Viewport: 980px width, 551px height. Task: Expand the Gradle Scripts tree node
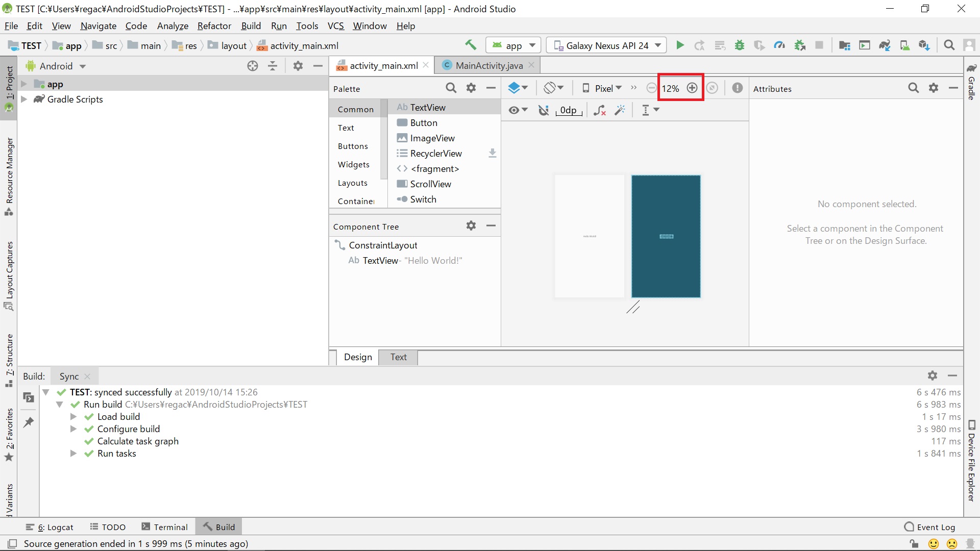coord(24,99)
